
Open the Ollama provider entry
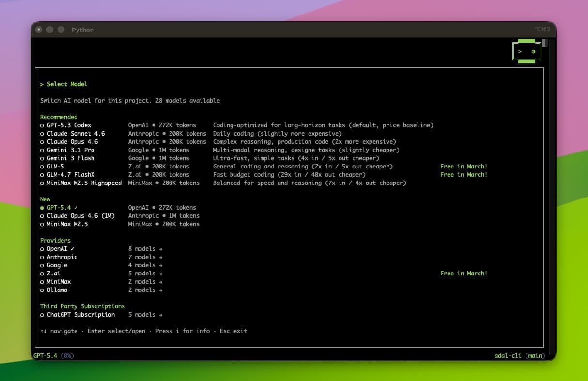[57, 290]
